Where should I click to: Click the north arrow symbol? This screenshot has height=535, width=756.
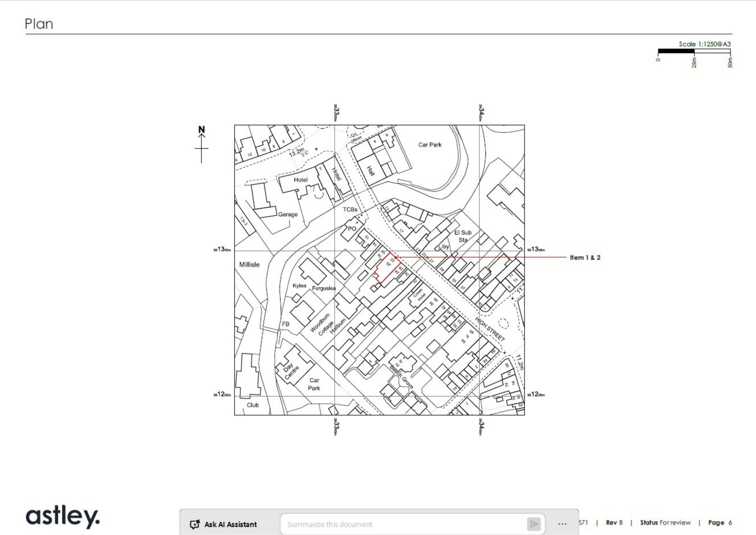coord(202,144)
